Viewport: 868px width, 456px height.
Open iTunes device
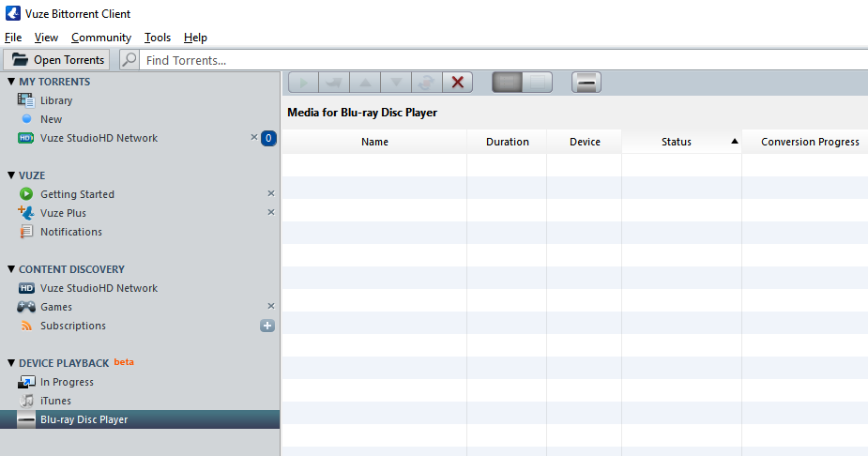(x=55, y=401)
